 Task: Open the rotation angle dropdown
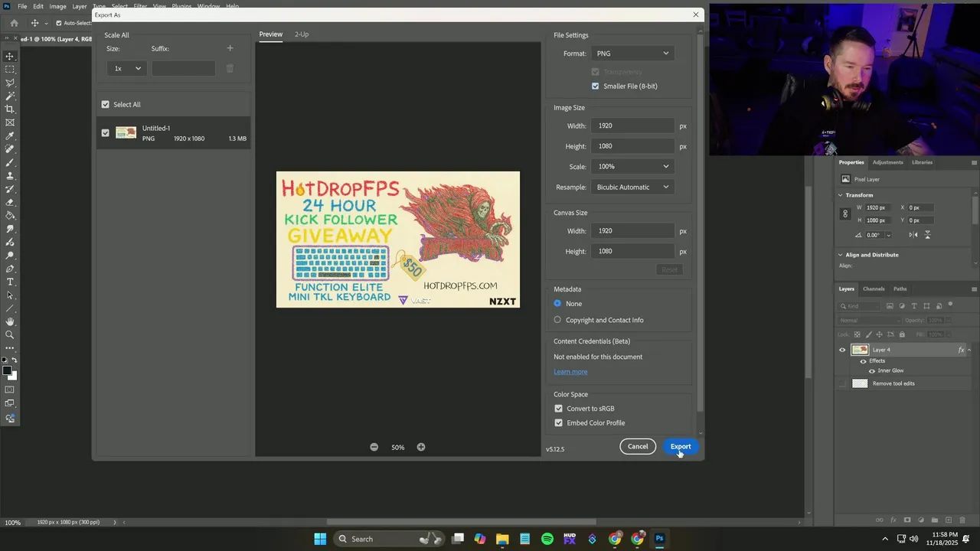[888, 235]
